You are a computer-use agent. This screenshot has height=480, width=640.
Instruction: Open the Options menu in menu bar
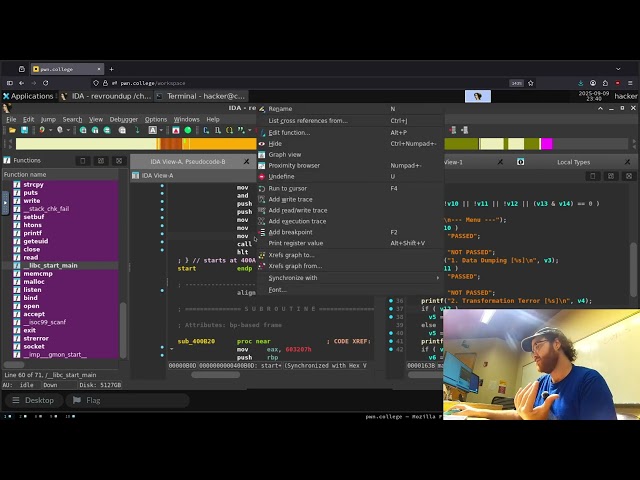pos(155,119)
